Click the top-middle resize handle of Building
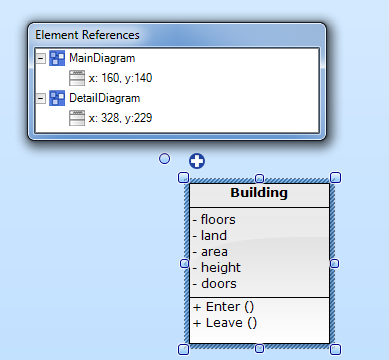This screenshot has width=389, height=360. point(259,178)
